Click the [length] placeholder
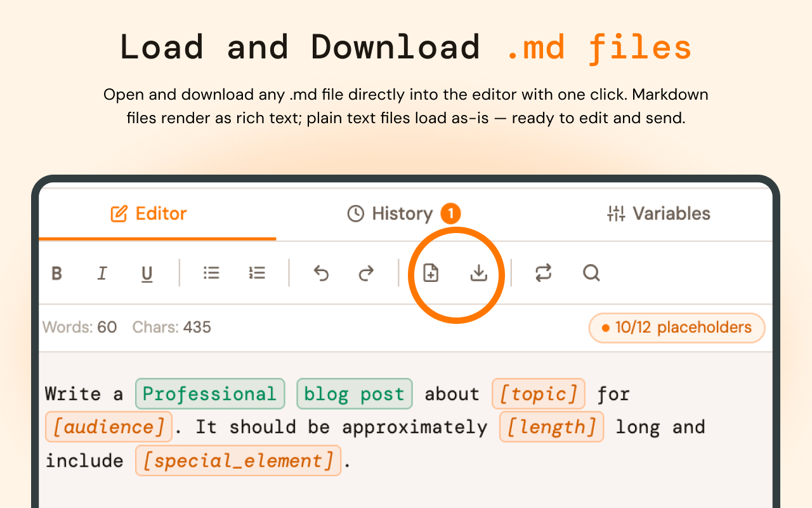Viewport: 812px width, 508px height. click(551, 427)
